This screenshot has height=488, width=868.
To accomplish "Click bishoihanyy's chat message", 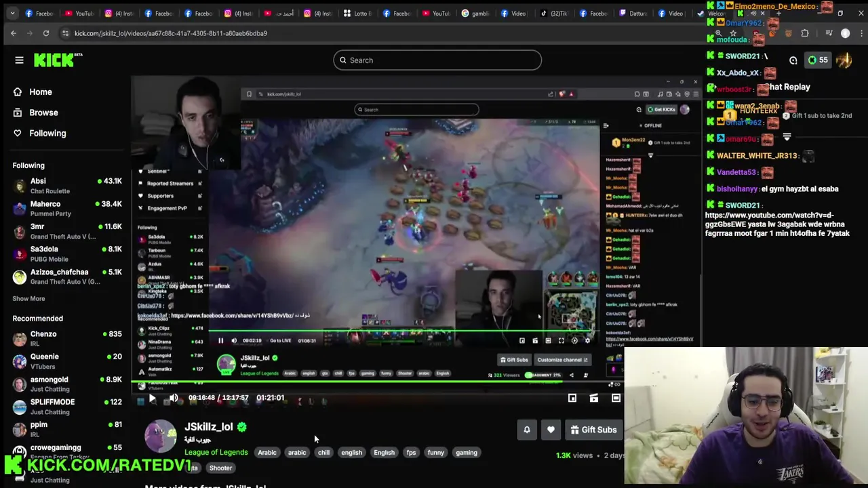I will tap(773, 189).
